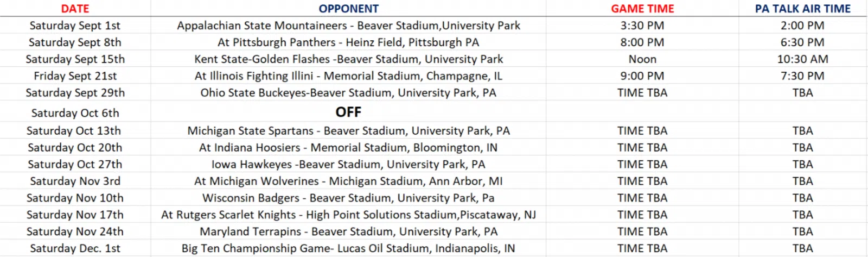
Task: Select the Appalachian State Mountaineers opponent cell
Action: [x=348, y=26]
